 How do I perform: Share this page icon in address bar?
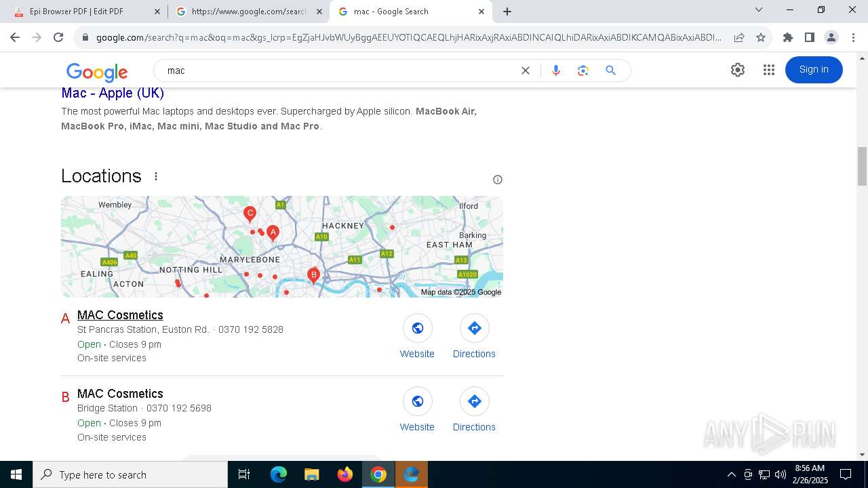point(739,37)
